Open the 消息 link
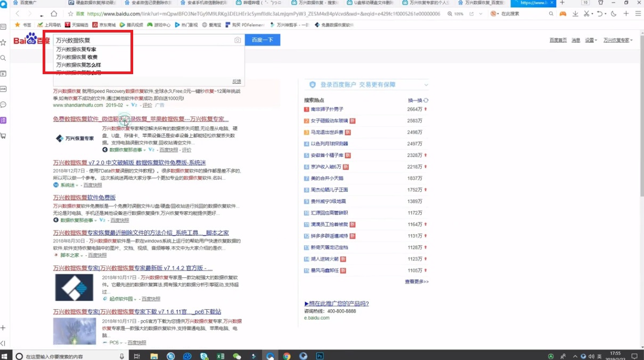Image resolution: width=644 pixels, height=360 pixels. (576, 40)
